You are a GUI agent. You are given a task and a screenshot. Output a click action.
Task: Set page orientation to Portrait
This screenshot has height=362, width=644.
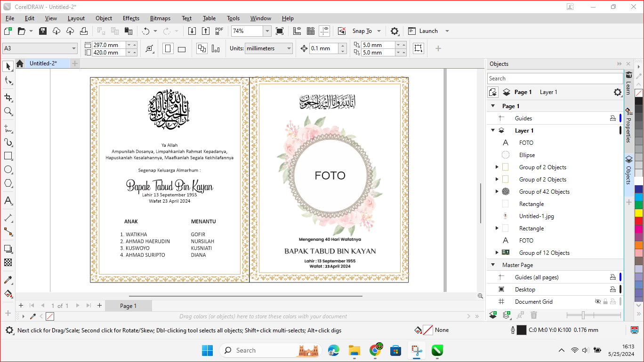pyautogui.click(x=168, y=48)
